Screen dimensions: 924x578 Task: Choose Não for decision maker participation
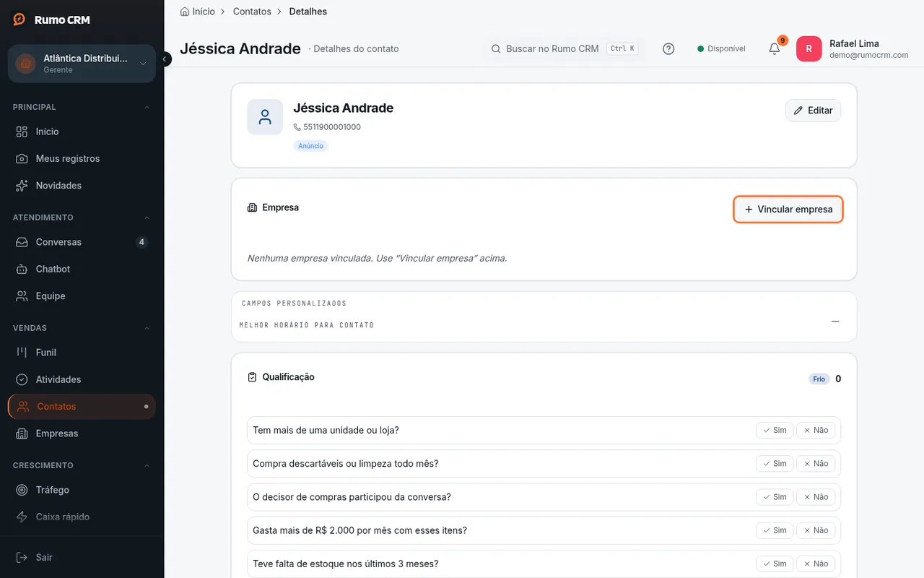coord(816,496)
